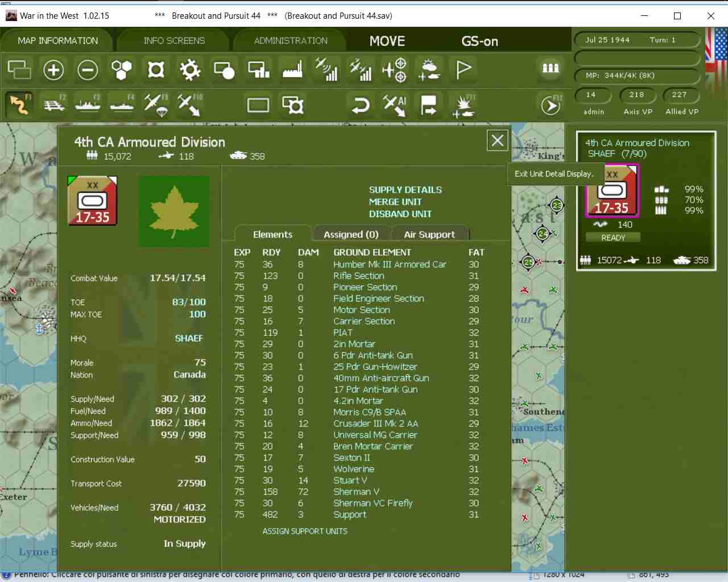The height and width of the screenshot is (582, 728).
Task: Open the Sherman V ground element
Action: (357, 492)
